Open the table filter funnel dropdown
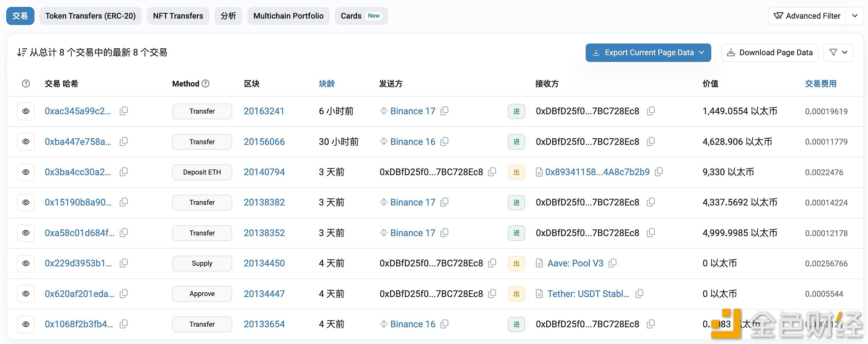Image resolution: width=868 pixels, height=344 pixels. [x=838, y=53]
